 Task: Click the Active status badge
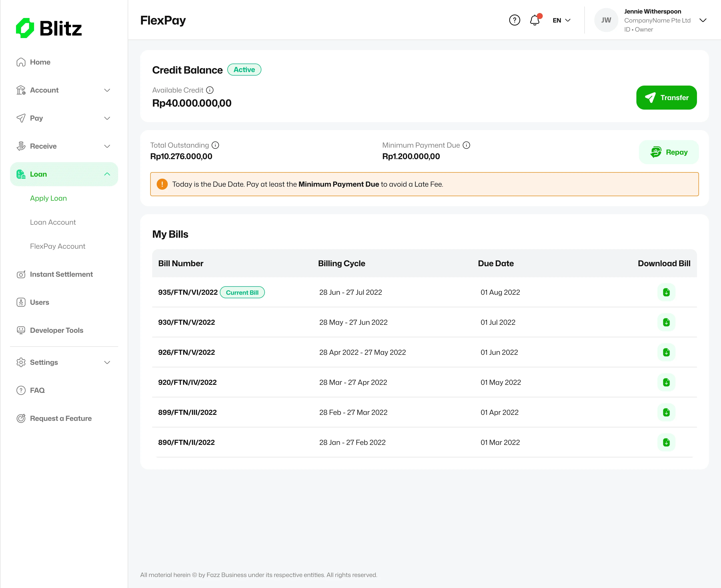click(244, 70)
